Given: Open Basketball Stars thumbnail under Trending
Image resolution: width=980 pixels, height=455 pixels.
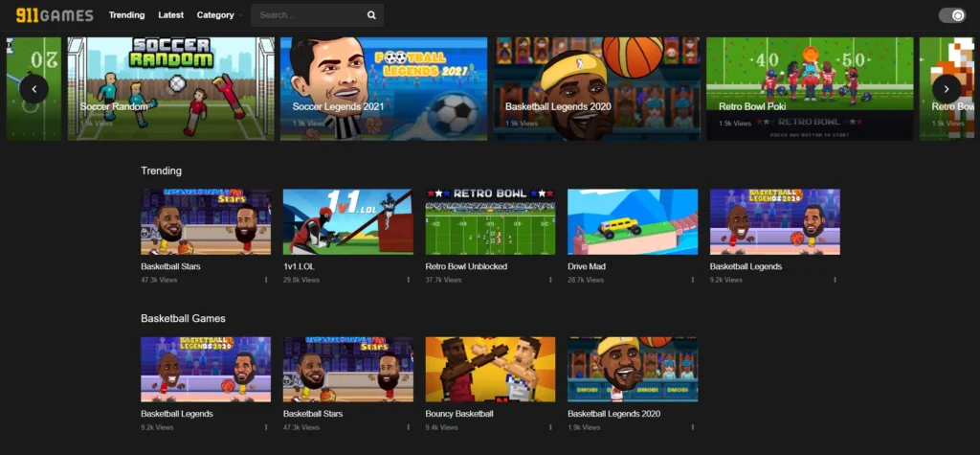Looking at the screenshot, I should pyautogui.click(x=207, y=221).
